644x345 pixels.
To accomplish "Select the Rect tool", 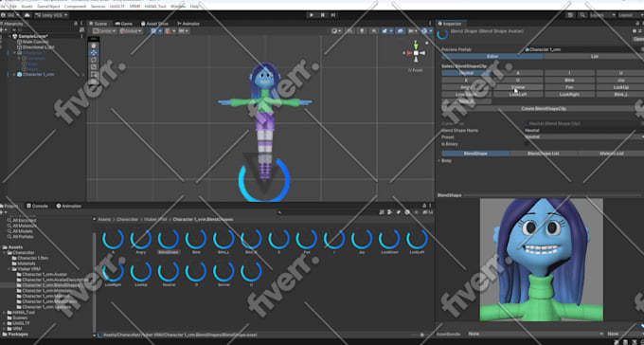I will 94,74.
